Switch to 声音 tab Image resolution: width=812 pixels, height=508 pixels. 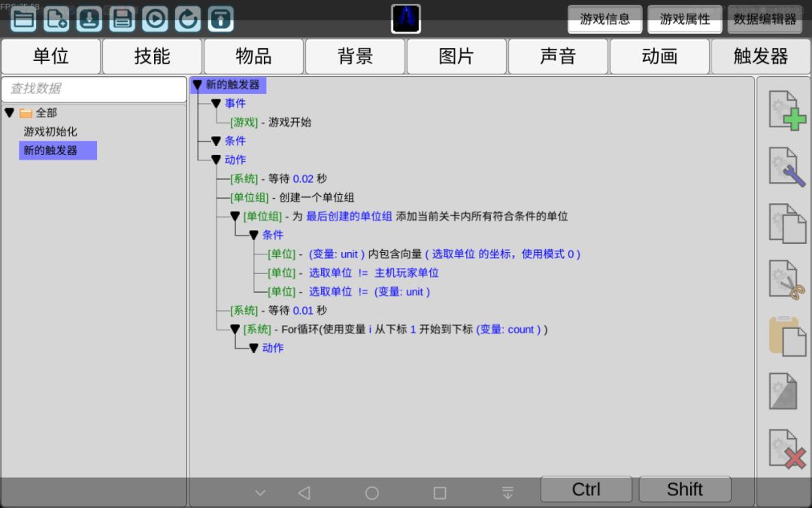pos(558,56)
